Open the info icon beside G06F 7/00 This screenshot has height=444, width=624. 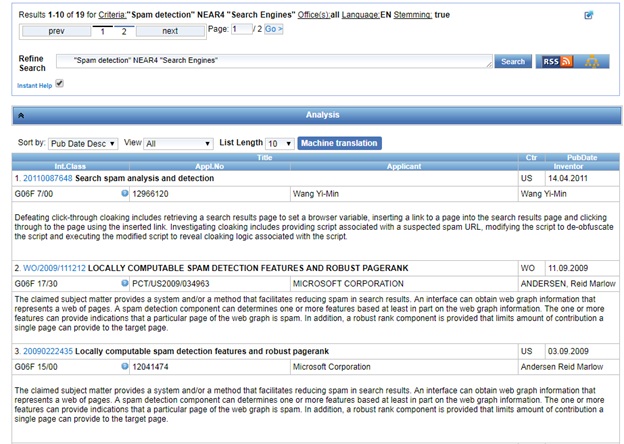tap(125, 193)
